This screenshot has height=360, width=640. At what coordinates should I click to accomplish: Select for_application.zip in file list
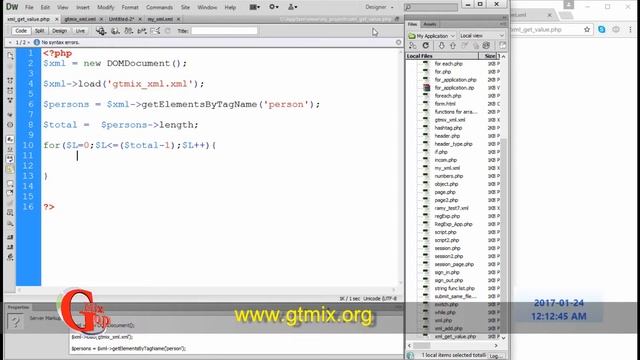pos(454,88)
